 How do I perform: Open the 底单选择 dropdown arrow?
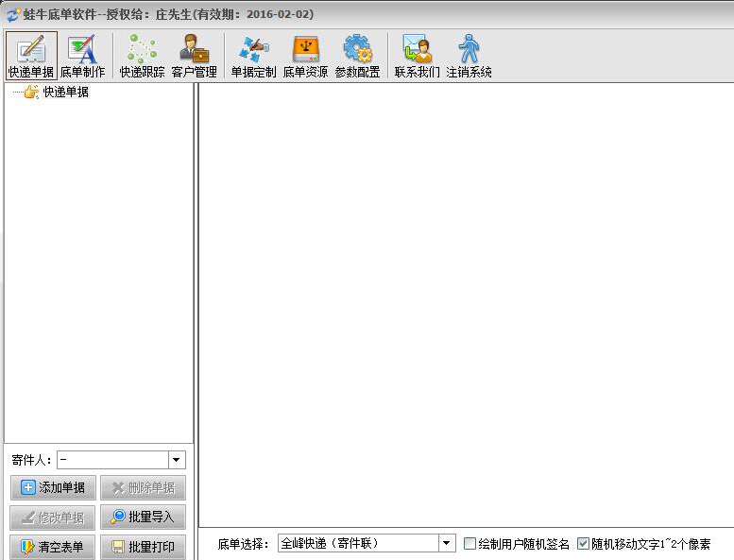tap(447, 543)
